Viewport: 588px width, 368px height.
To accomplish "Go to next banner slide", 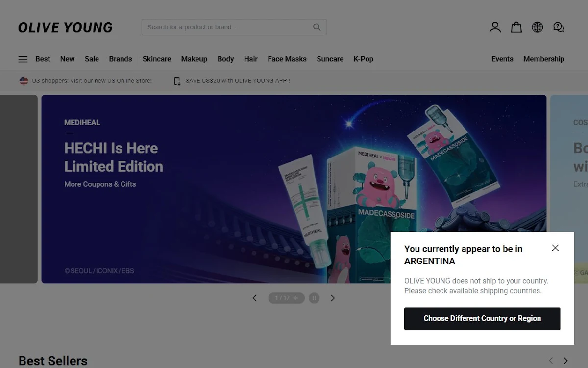I will [333, 298].
